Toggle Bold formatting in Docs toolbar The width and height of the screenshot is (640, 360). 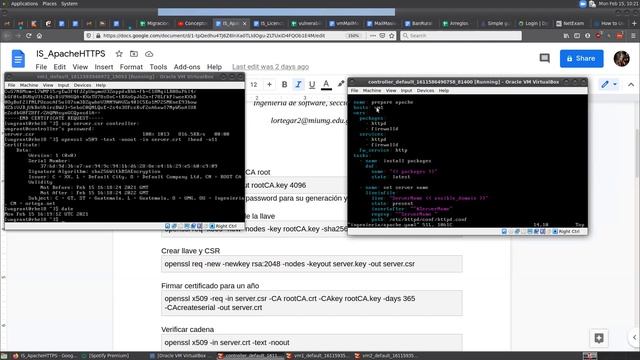(284, 84)
